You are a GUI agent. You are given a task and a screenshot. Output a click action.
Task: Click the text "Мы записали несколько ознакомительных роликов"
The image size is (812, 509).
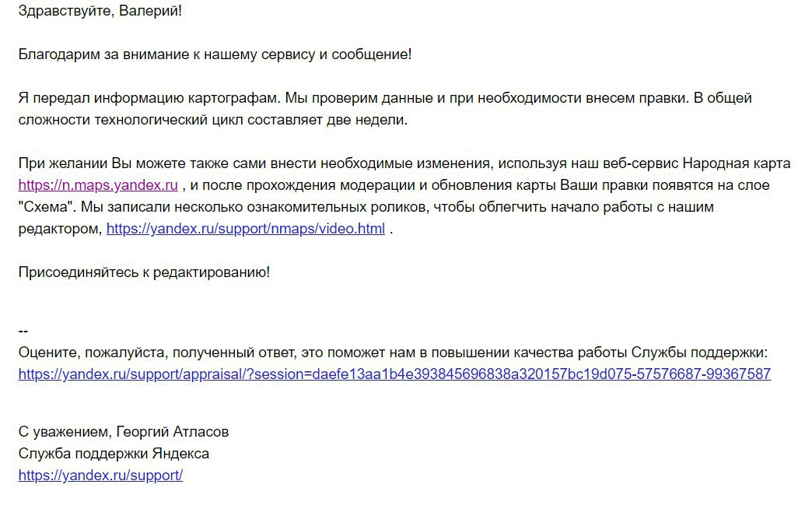pos(254,207)
